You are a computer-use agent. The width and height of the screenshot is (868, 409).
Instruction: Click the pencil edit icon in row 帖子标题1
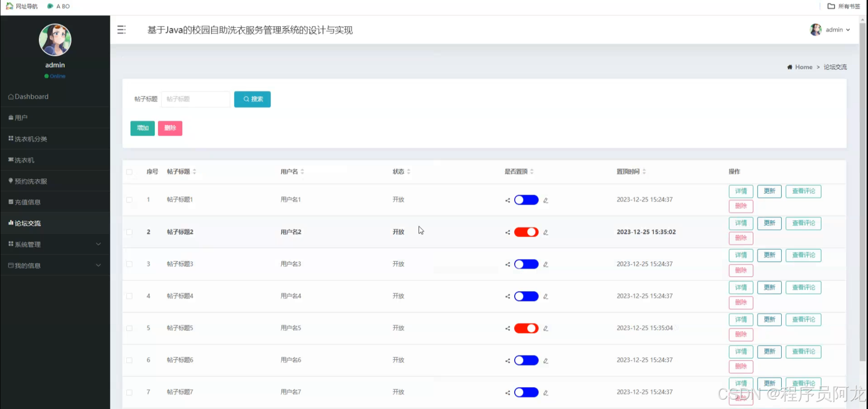click(545, 200)
